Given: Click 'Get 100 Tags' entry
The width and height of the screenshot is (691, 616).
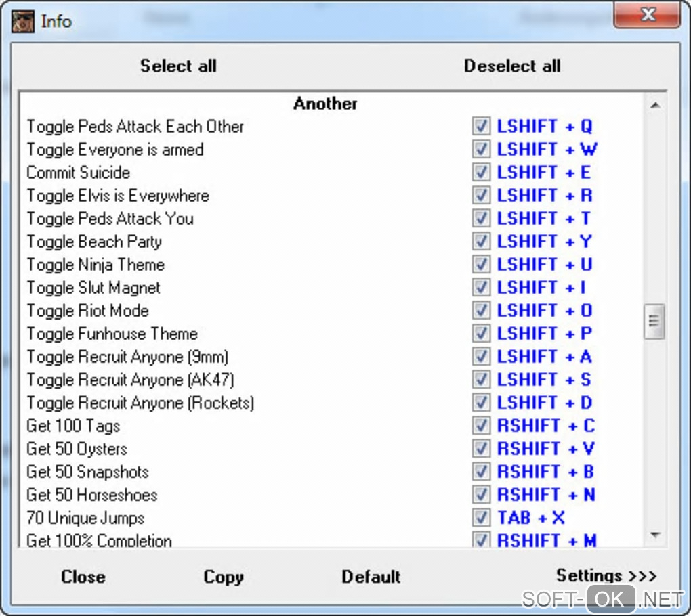Looking at the screenshot, I should (x=73, y=426).
